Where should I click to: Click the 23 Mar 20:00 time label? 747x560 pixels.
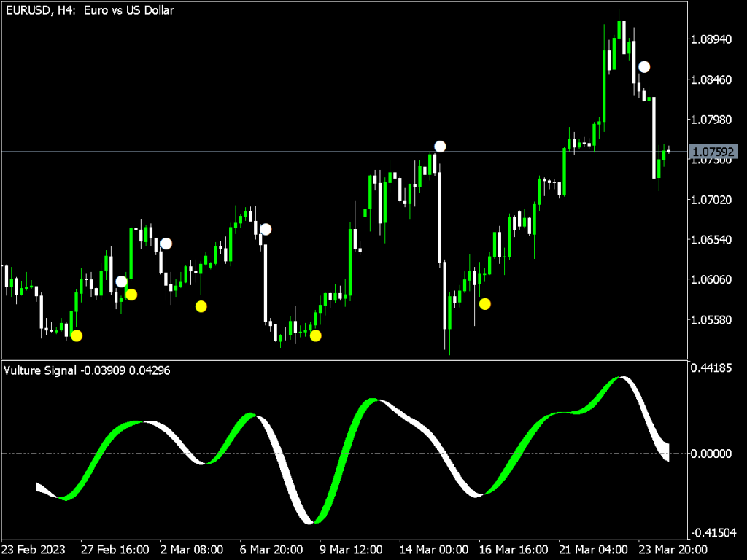pyautogui.click(x=672, y=550)
